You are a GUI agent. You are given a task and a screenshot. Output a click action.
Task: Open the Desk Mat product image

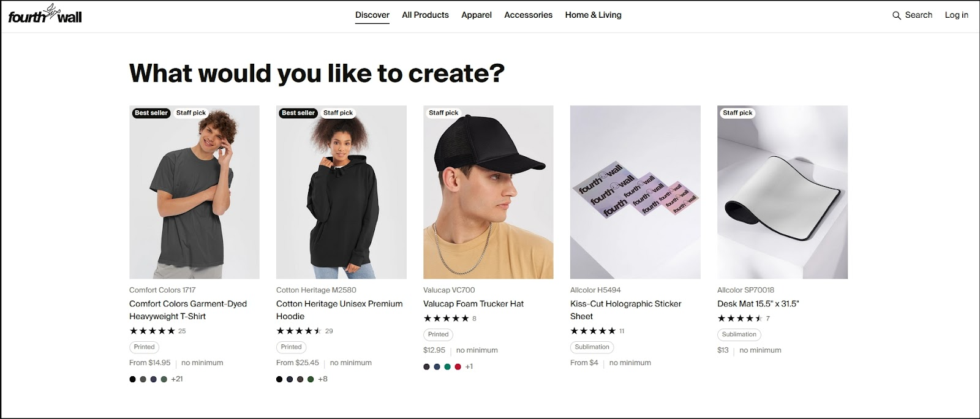[x=782, y=192]
